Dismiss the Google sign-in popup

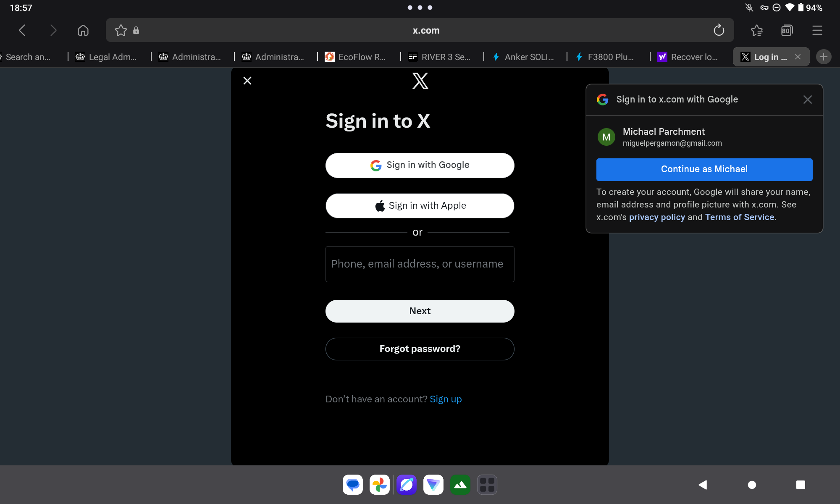(x=807, y=100)
